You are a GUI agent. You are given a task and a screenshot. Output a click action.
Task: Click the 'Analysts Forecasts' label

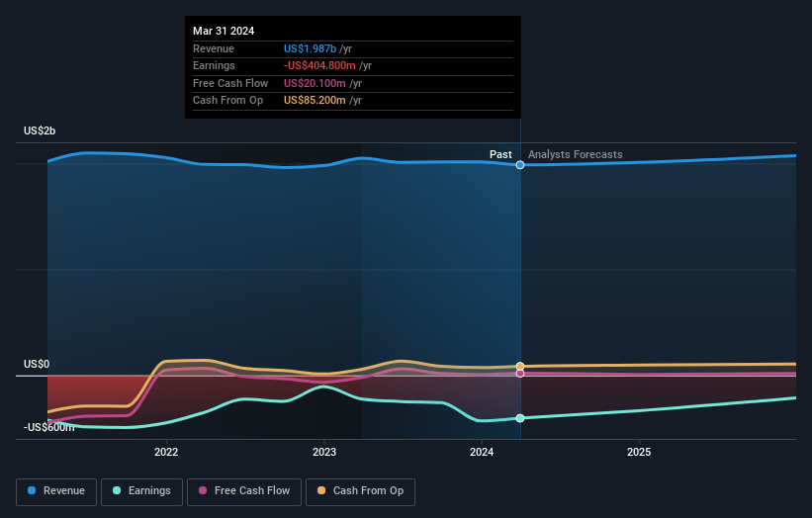575,155
